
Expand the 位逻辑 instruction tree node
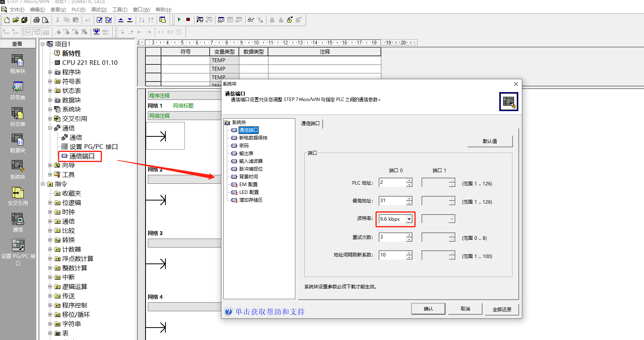(50, 203)
